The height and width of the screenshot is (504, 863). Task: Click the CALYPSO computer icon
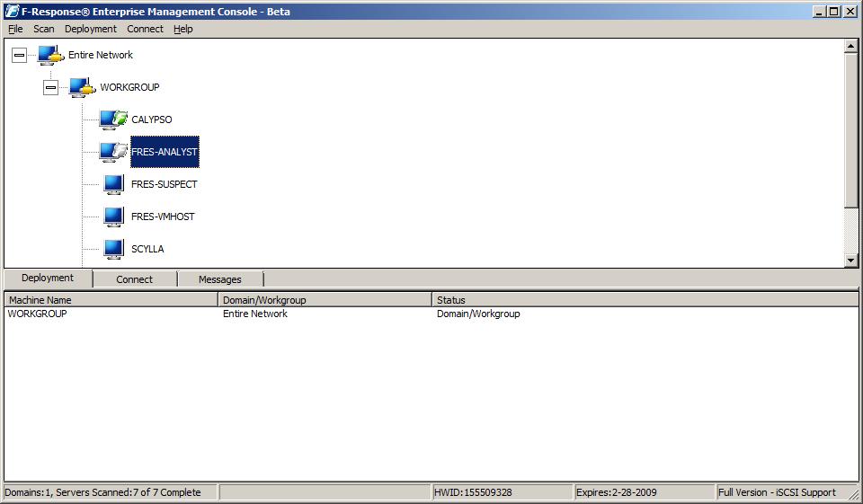coord(113,119)
